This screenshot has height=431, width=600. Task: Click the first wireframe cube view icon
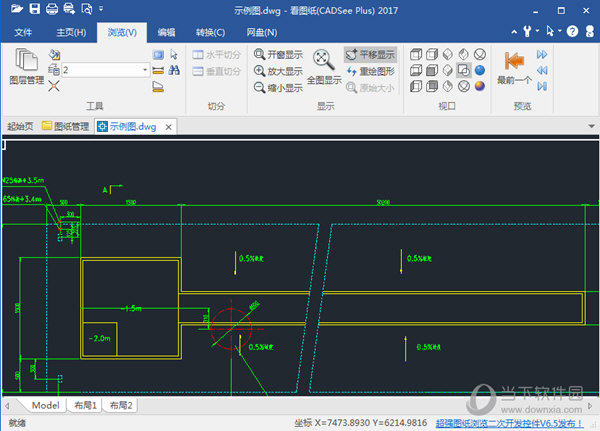click(416, 54)
